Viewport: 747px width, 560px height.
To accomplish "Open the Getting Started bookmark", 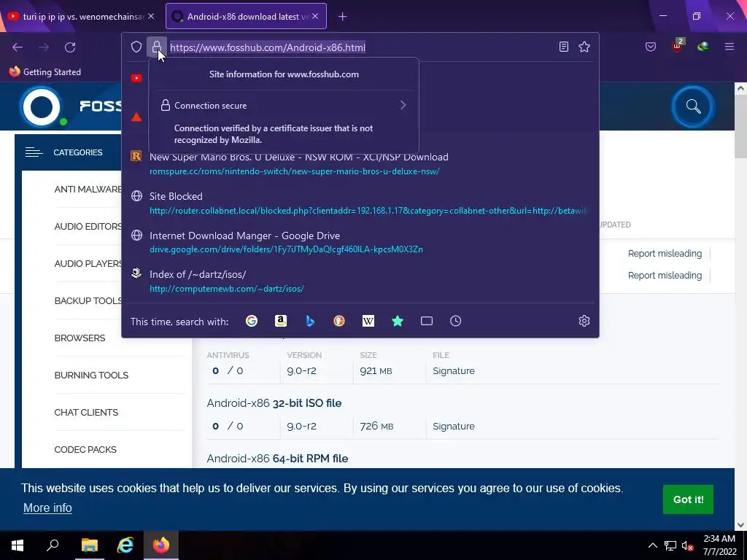I will pos(45,72).
